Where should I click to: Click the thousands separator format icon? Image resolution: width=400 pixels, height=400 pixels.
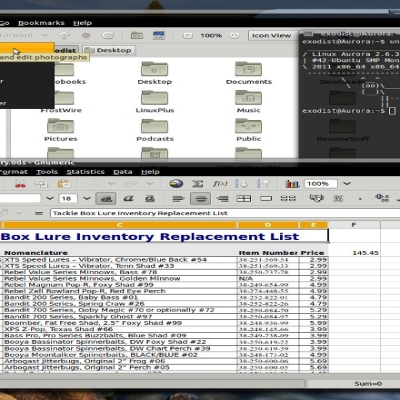pyautogui.click(x=360, y=199)
